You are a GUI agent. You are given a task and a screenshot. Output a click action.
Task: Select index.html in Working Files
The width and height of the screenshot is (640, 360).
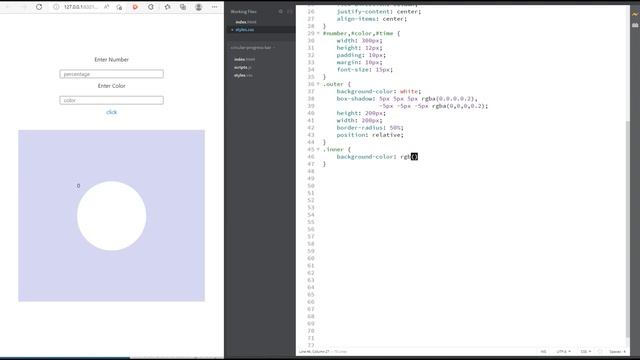tap(246, 22)
